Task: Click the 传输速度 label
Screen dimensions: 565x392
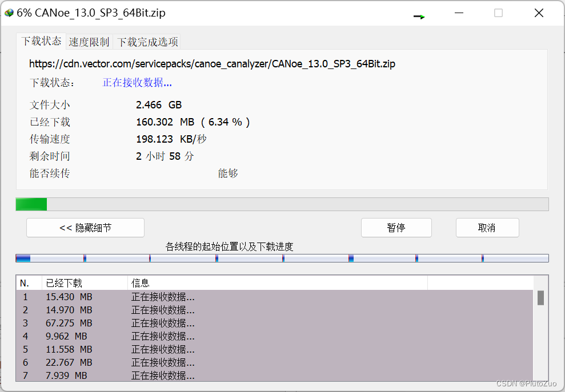Action: (50, 139)
